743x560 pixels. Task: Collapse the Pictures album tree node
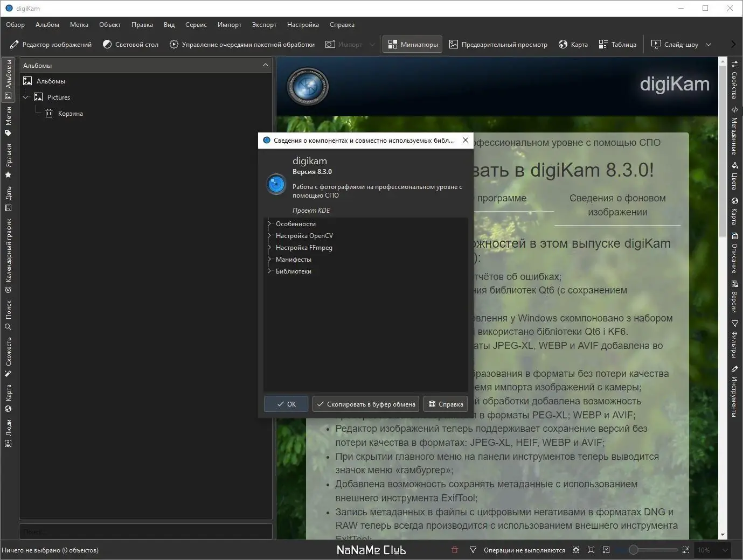coord(25,97)
